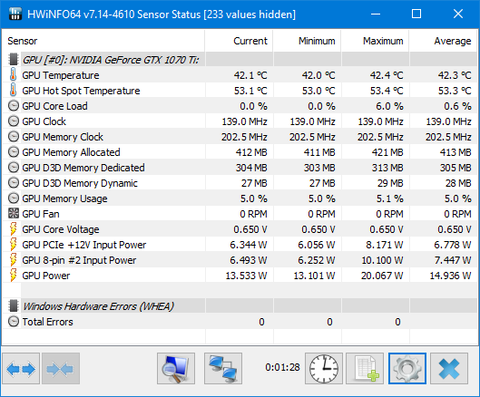The width and height of the screenshot is (480, 397).
Task: Select the GPU Power label
Action: coord(46,276)
